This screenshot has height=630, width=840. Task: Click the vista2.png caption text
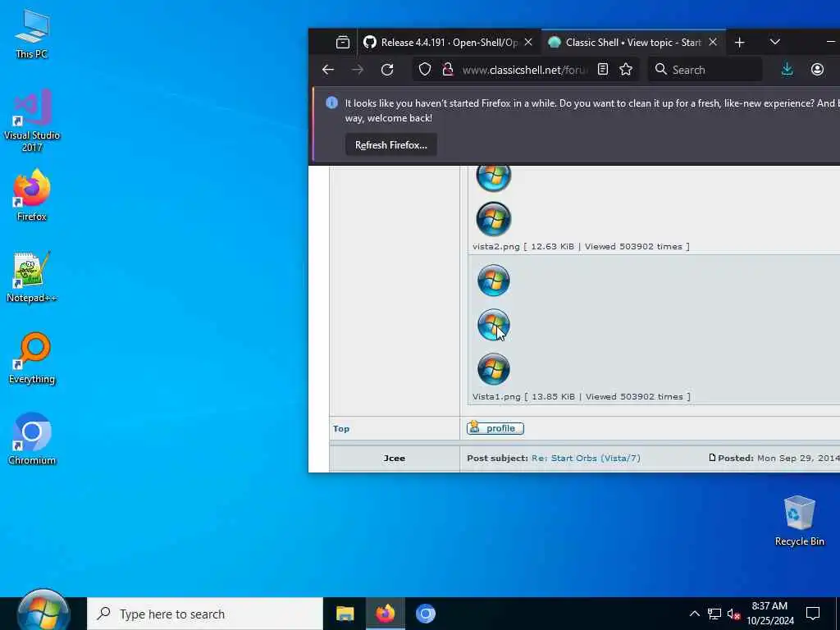[582, 246]
